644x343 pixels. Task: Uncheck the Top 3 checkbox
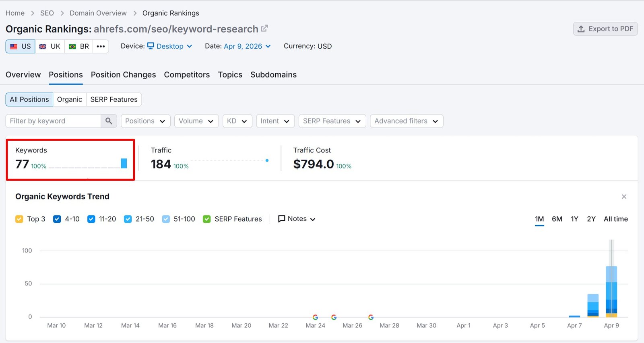click(x=19, y=219)
